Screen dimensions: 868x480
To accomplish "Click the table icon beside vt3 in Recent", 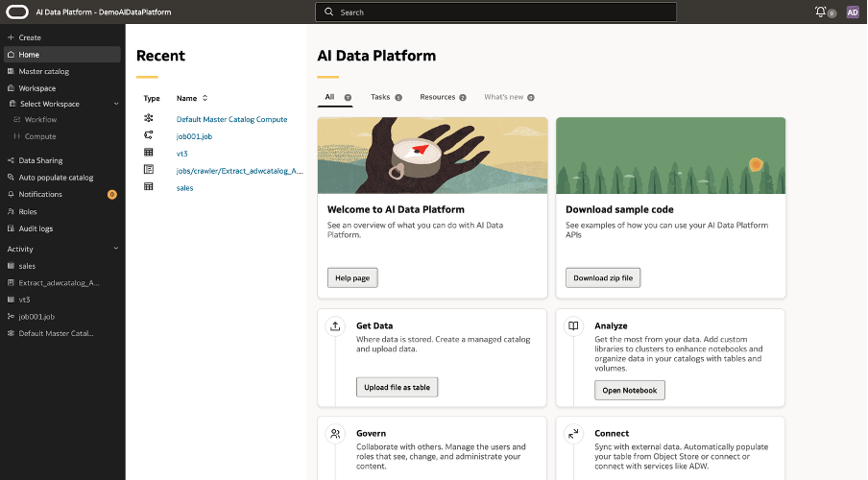I will point(149,153).
